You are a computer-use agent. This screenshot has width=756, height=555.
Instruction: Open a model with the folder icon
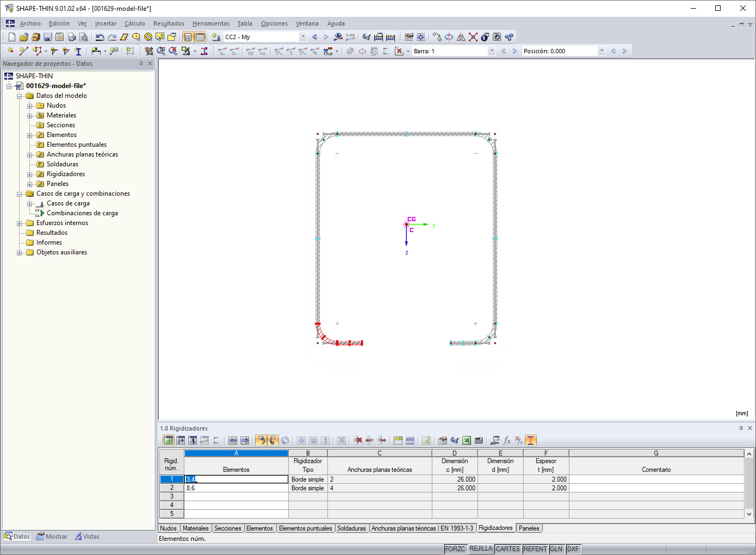click(x=23, y=37)
